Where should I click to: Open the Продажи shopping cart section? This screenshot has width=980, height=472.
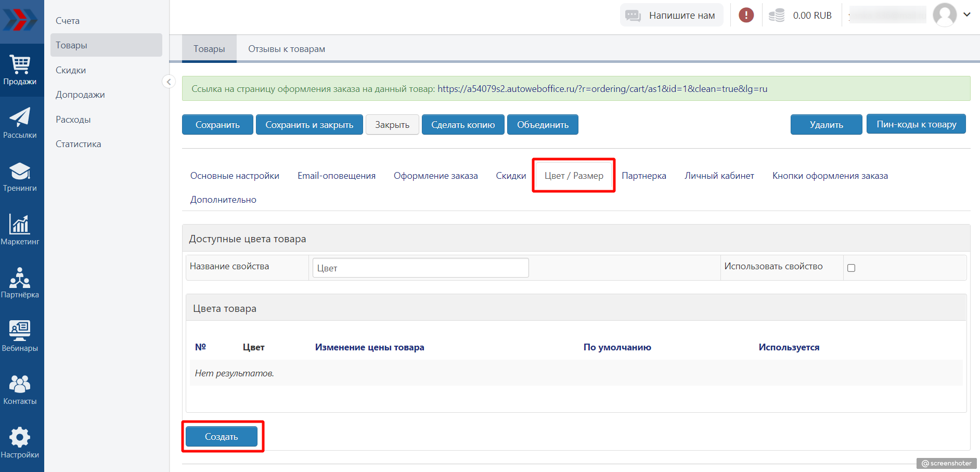[20, 70]
